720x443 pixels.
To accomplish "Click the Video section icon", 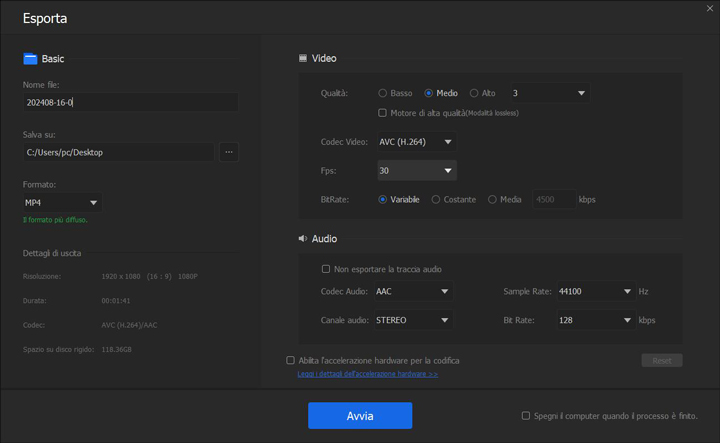I will pos(303,59).
